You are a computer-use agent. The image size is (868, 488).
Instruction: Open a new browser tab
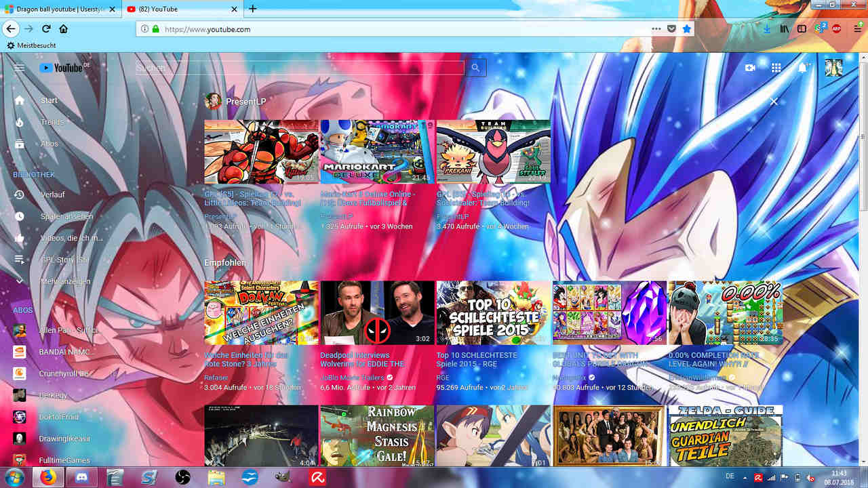(x=253, y=9)
